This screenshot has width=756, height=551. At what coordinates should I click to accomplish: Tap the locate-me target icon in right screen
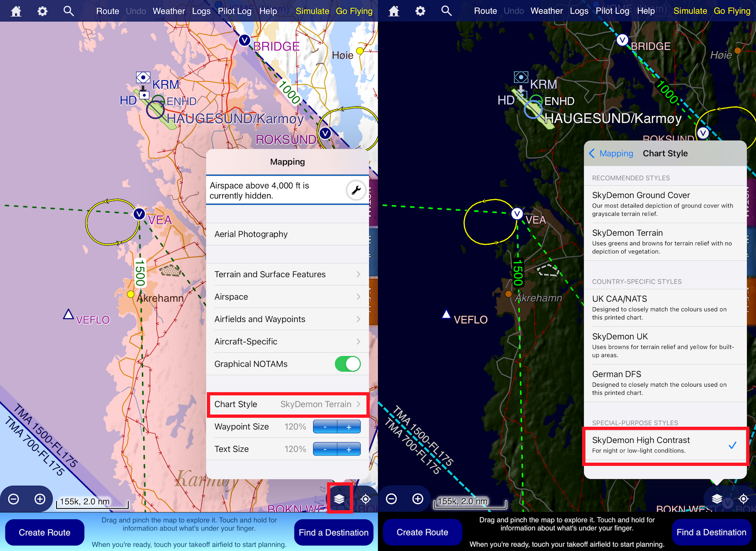pos(744,499)
